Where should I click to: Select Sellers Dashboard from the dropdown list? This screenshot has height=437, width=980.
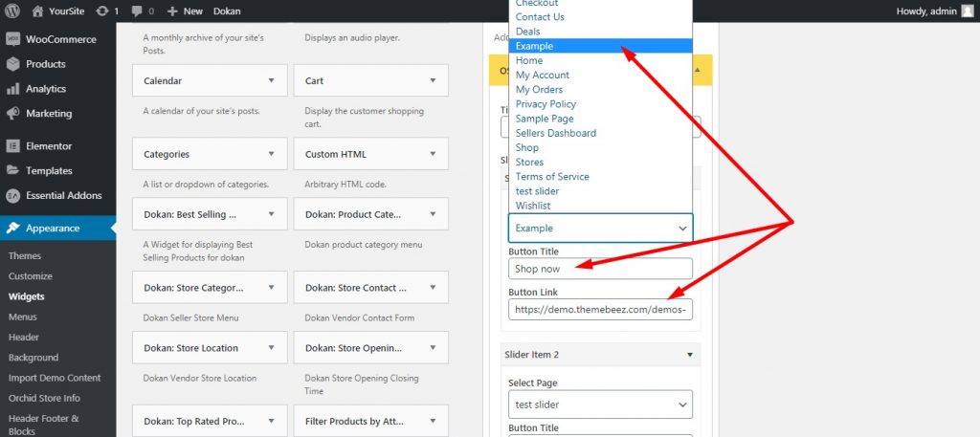[x=555, y=133]
